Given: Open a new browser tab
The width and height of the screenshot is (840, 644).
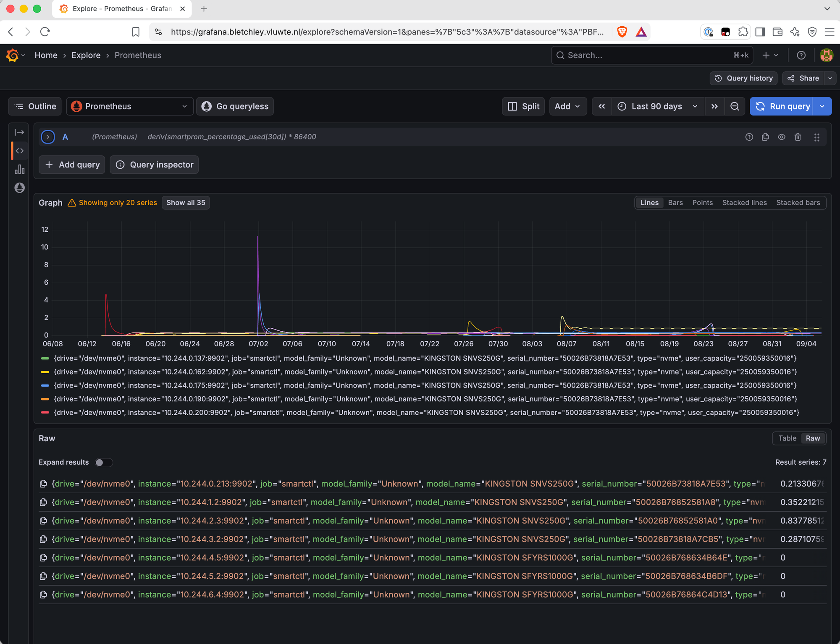Looking at the screenshot, I should (204, 8).
